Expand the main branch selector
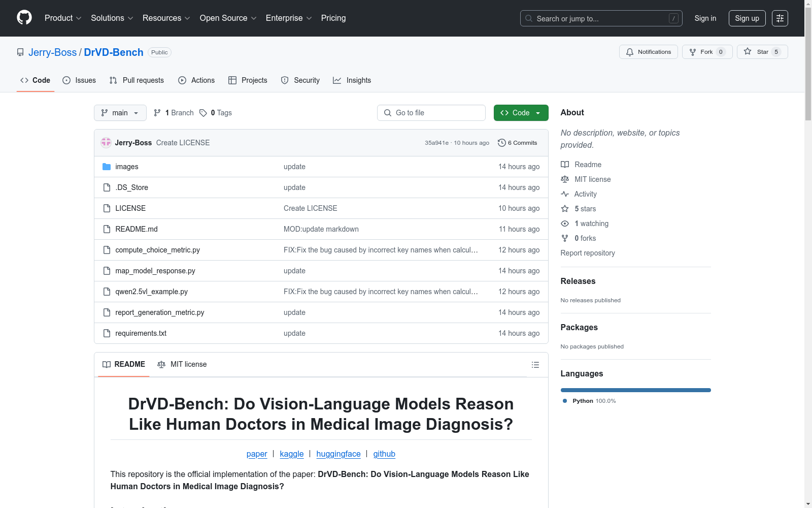 (120, 113)
